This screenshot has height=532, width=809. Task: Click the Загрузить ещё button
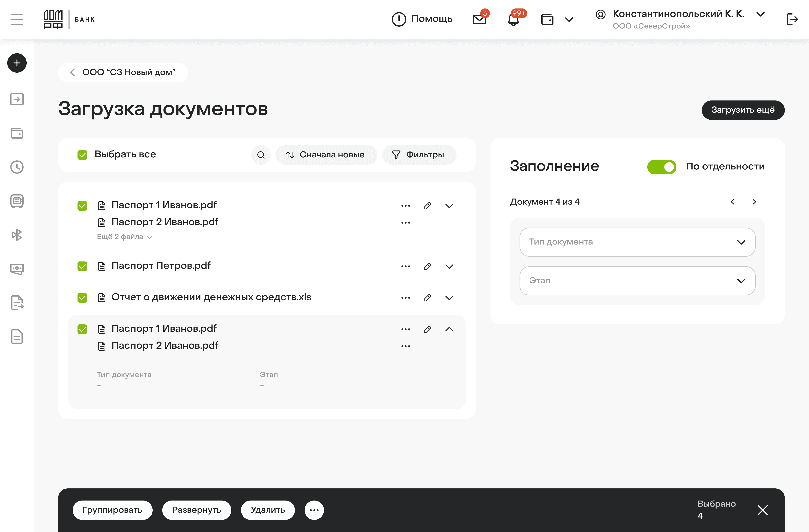743,110
